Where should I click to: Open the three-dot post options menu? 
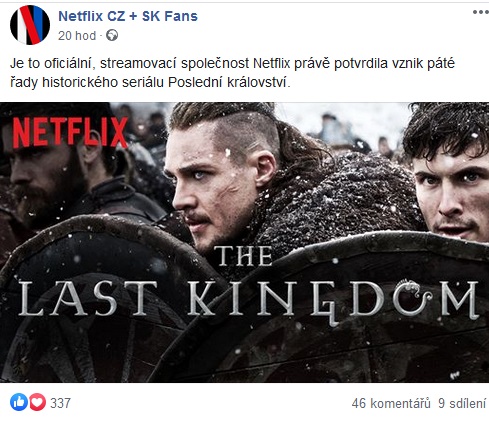480,12
